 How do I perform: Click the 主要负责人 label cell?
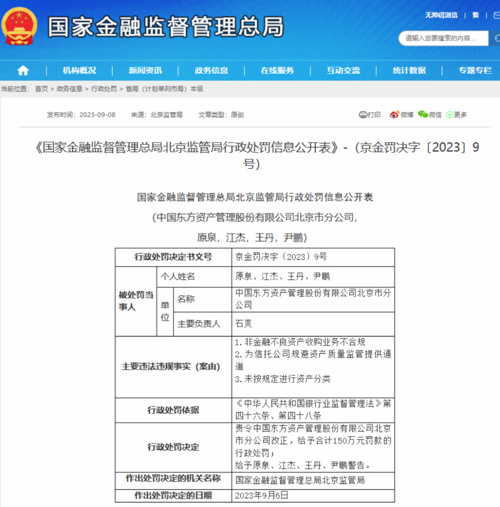click(202, 324)
